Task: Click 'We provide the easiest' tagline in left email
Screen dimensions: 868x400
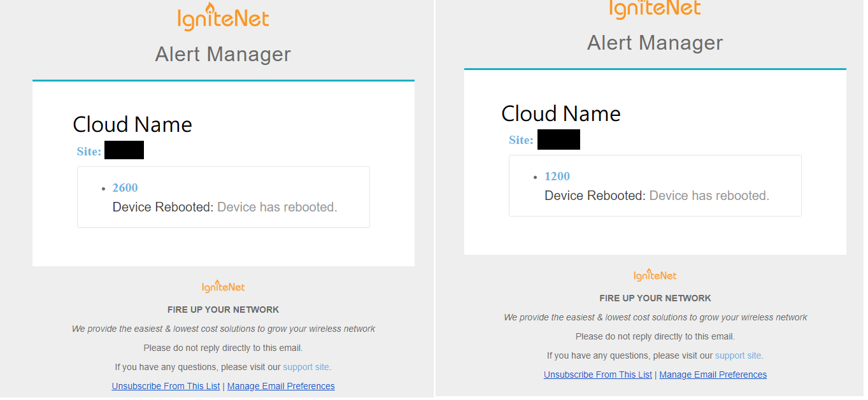Action: click(224, 329)
